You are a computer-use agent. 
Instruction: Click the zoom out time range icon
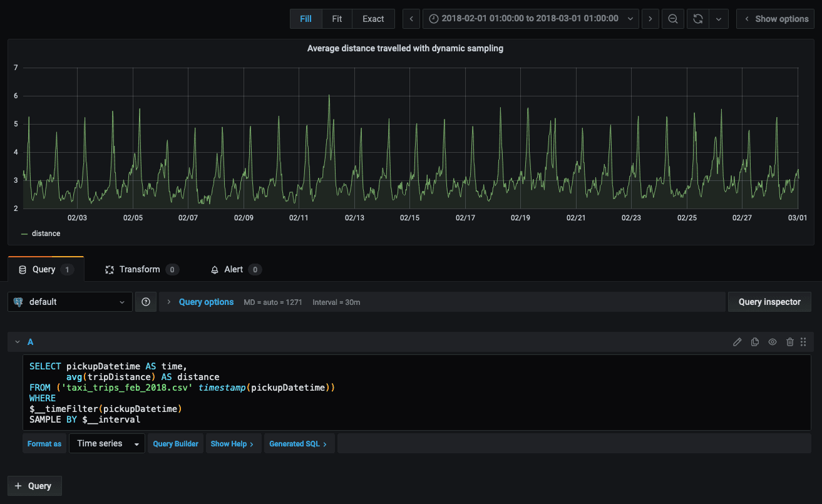coord(672,19)
